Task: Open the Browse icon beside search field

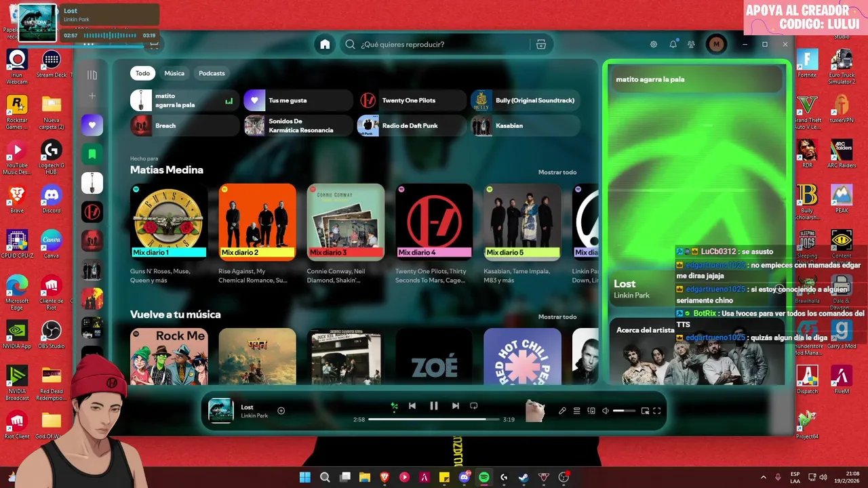Action: tap(540, 44)
